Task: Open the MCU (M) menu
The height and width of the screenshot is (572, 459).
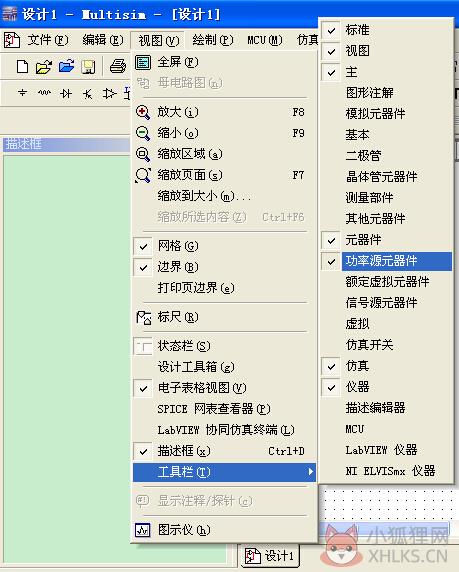Action: click(265, 40)
